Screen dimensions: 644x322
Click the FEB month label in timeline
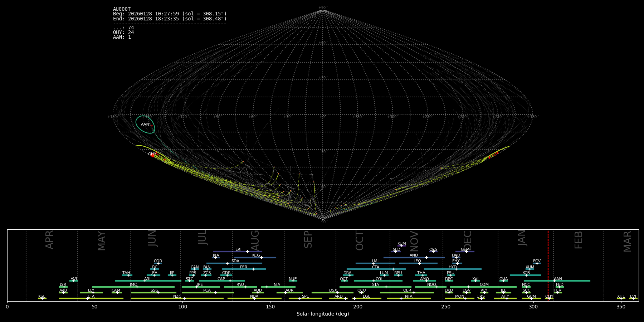coord(578,240)
